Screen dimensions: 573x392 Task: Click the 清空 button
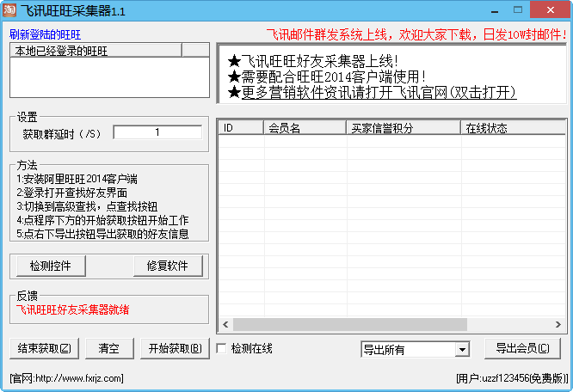click(109, 348)
